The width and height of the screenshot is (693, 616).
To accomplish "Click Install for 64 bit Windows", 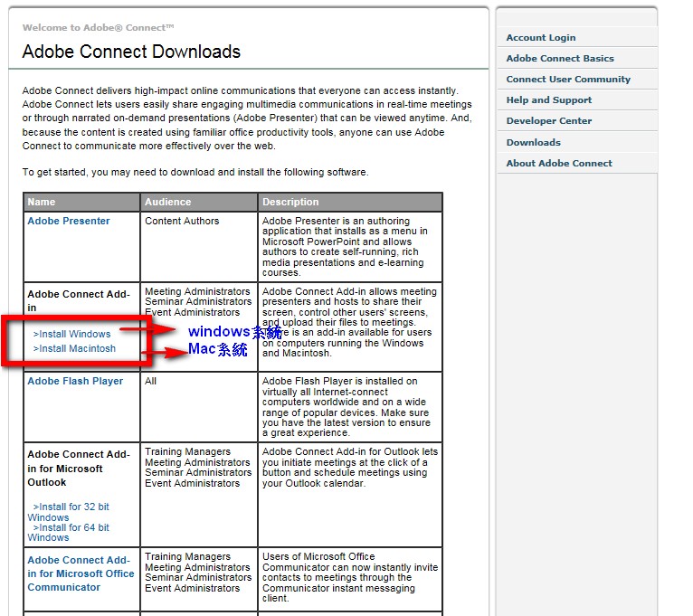I will [68, 533].
